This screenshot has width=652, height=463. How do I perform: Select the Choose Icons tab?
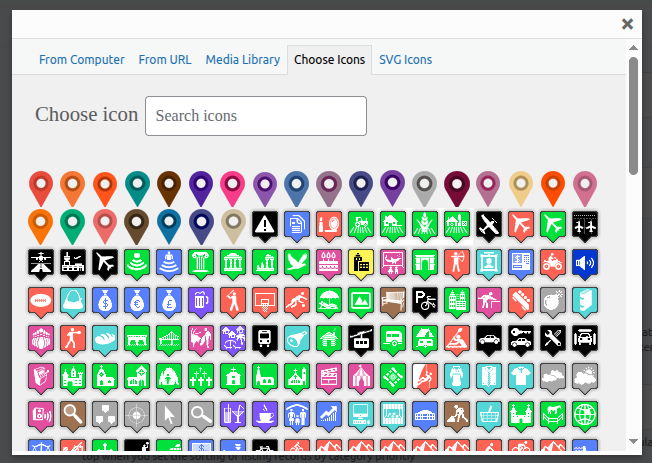pos(329,60)
